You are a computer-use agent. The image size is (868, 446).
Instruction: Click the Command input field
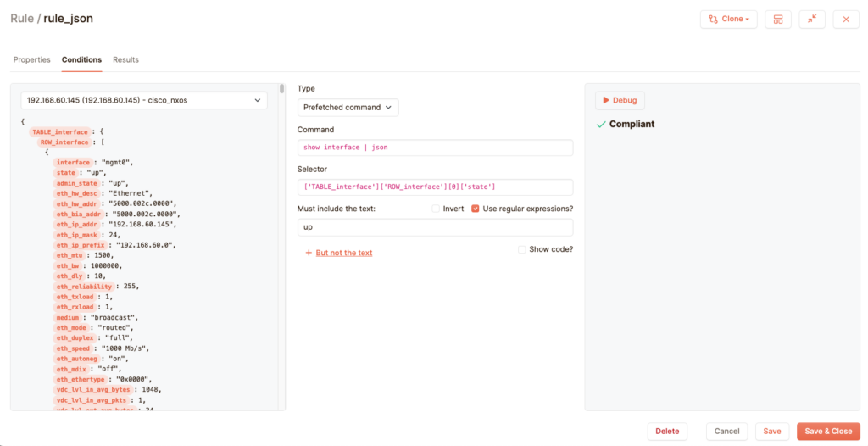click(x=435, y=148)
